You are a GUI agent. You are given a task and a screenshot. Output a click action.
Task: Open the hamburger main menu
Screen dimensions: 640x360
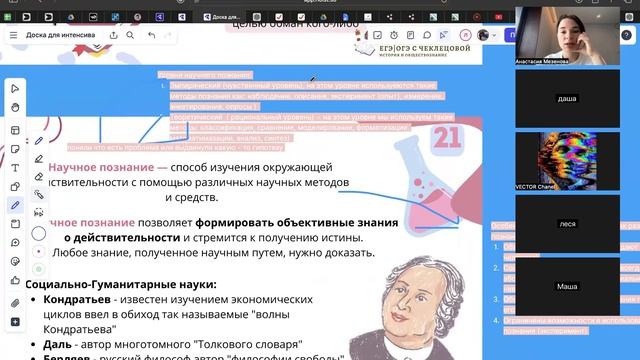(x=13, y=35)
